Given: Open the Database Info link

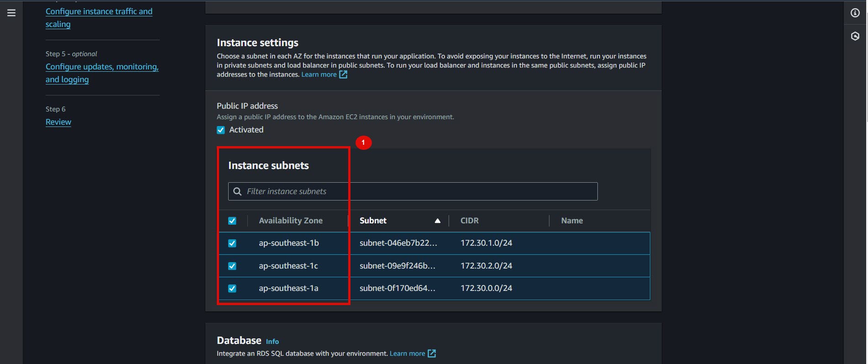Looking at the screenshot, I should [272, 342].
